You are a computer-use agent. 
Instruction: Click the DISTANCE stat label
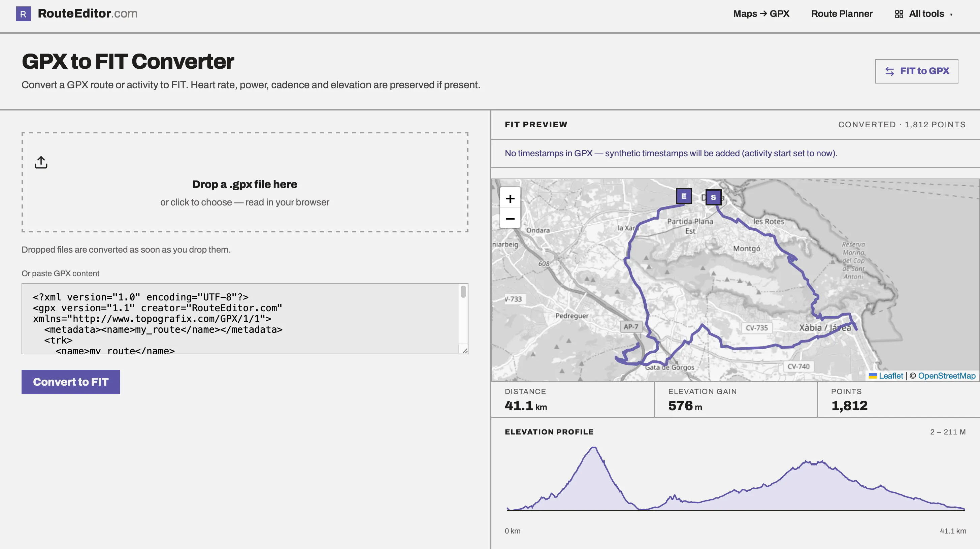click(x=525, y=391)
